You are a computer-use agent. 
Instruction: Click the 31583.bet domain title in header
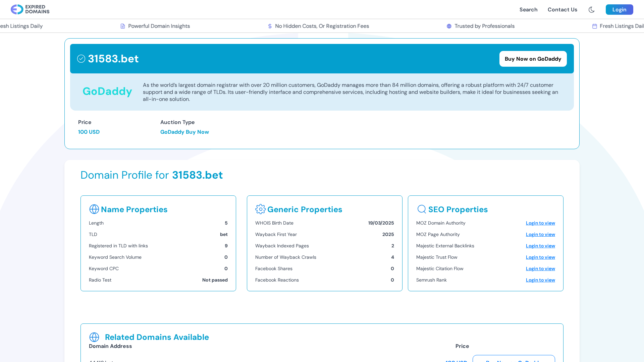coord(113,59)
